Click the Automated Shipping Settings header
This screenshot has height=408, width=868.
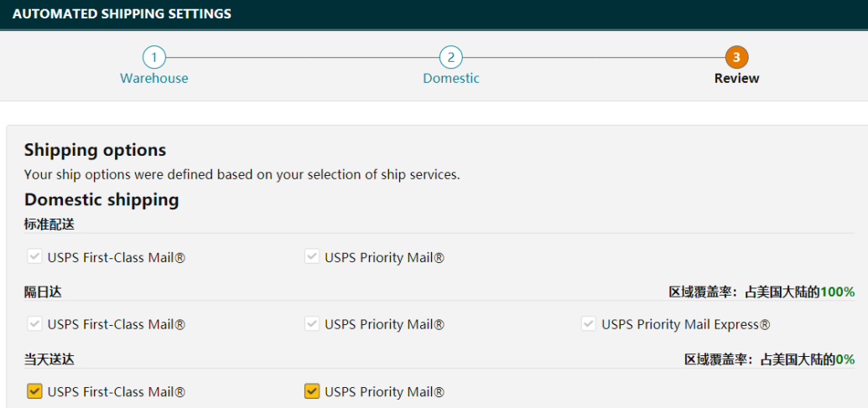coord(122,14)
